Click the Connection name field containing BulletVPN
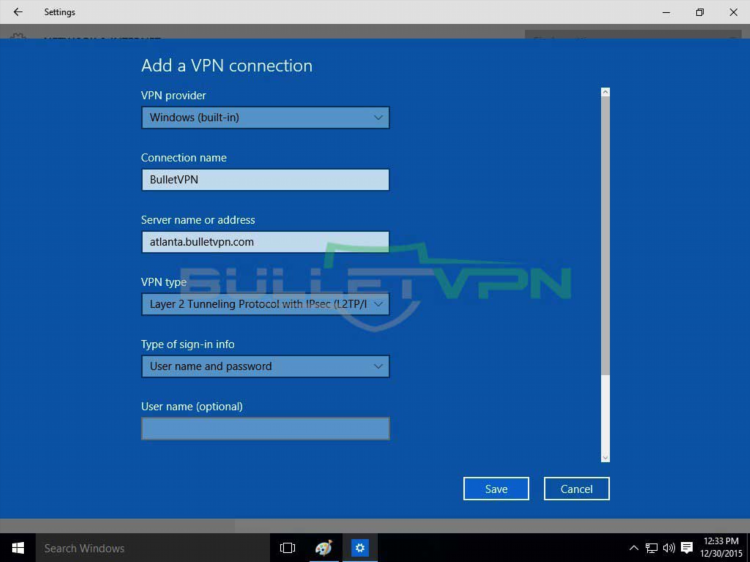 [265, 180]
